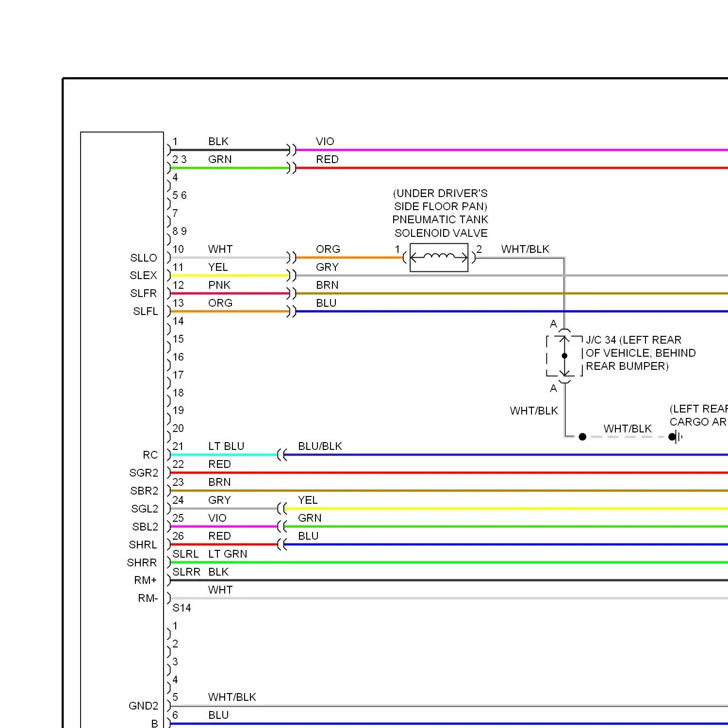Click the SBL2 terminal label

coord(145,527)
